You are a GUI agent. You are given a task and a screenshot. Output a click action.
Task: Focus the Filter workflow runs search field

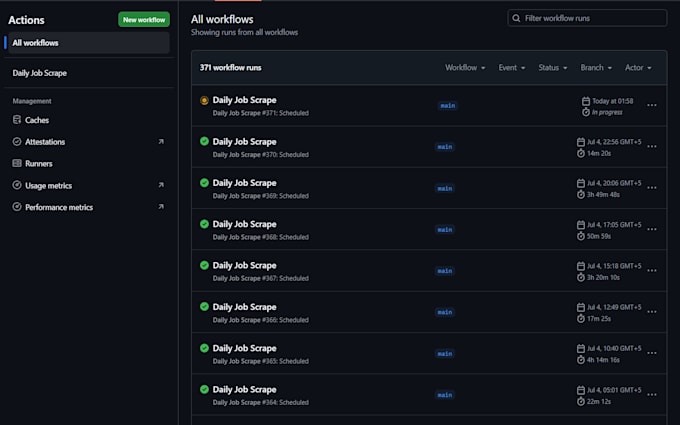587,18
